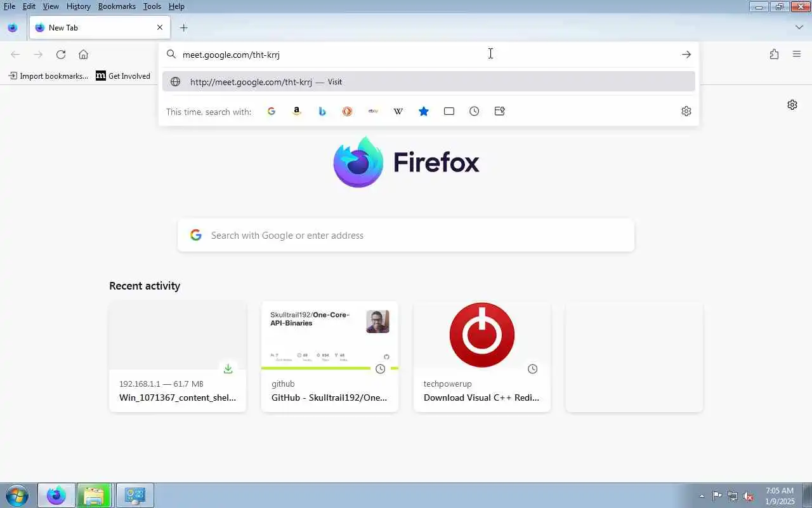Open a new tab with the plus button
The height and width of the screenshot is (508, 812).
(183, 28)
